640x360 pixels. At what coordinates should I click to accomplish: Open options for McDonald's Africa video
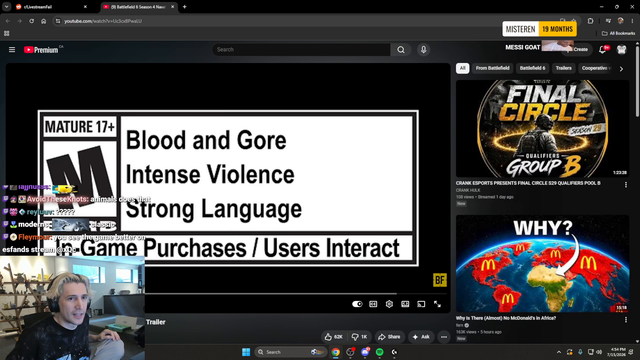pos(626,320)
